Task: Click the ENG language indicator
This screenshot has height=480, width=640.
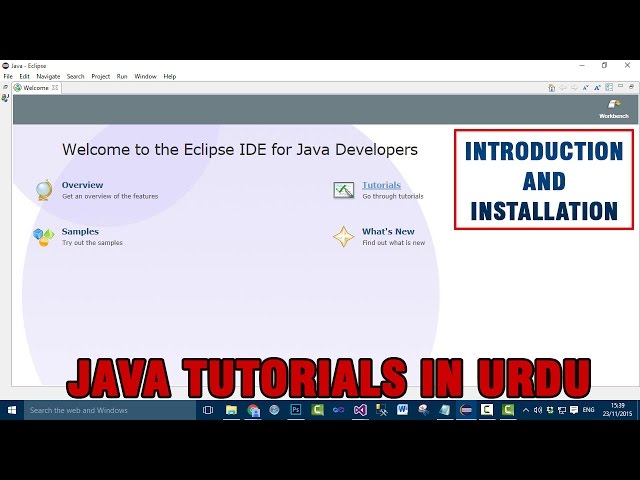Action: [588, 410]
